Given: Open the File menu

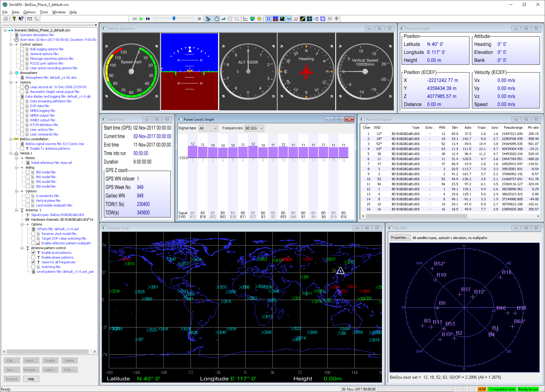Looking at the screenshot, I should click(5, 12).
